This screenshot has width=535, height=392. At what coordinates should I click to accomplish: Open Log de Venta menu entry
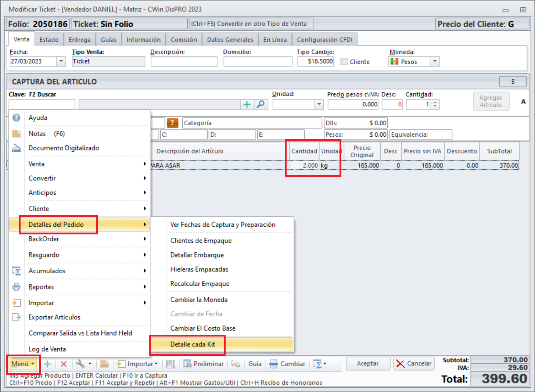(x=79, y=349)
